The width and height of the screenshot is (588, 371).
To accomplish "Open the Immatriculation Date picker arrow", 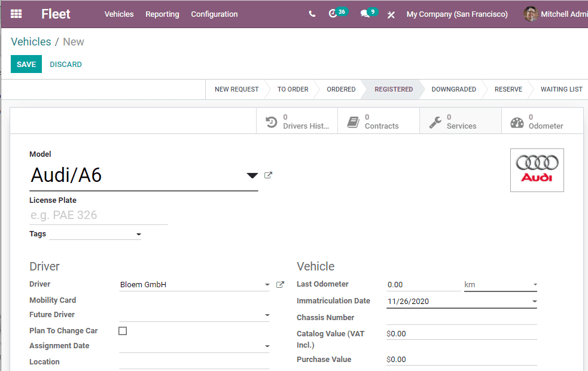I will 534,301.
